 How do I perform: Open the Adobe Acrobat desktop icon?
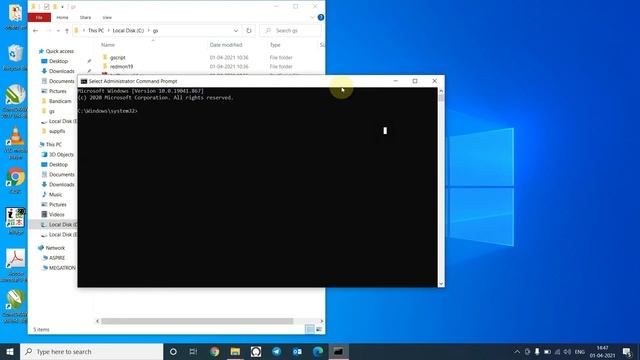tap(15, 265)
